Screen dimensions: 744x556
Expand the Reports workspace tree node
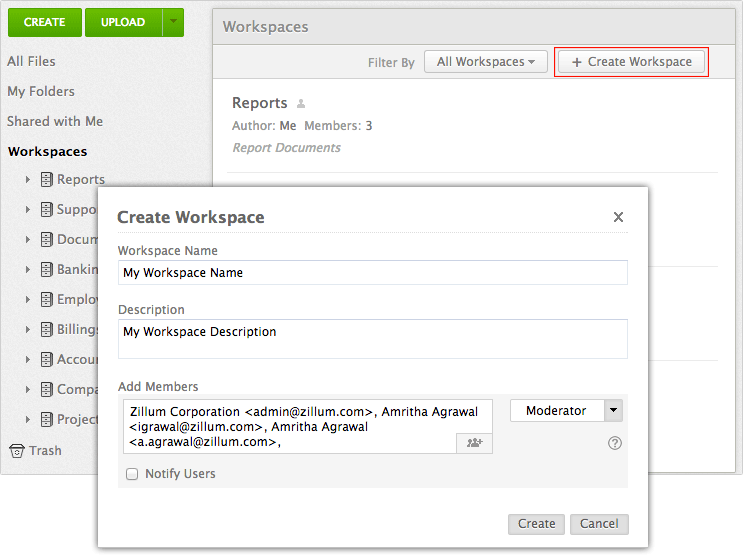click(x=28, y=180)
